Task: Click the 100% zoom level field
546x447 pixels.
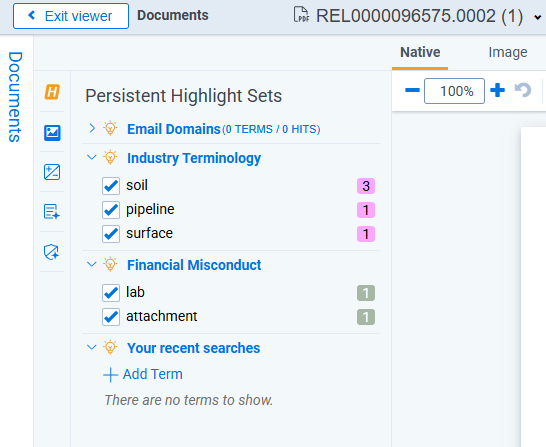Action: point(454,91)
